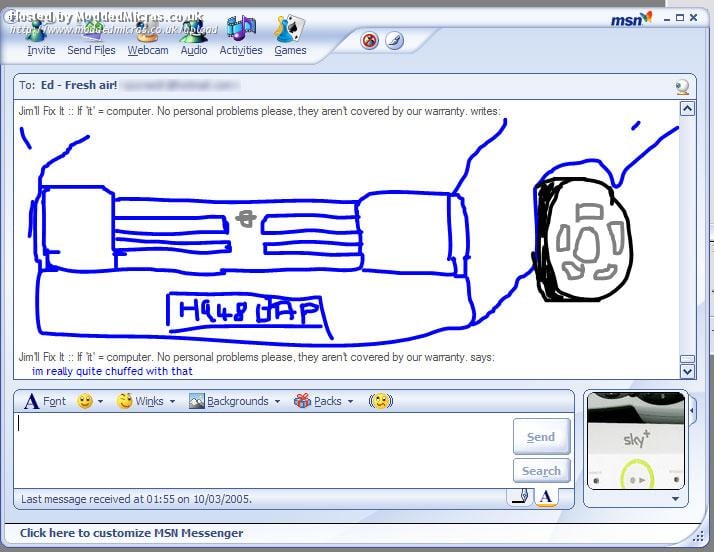This screenshot has height=552, width=714.
Task: Click the scroll down arrow in conversation
Action: click(x=687, y=371)
